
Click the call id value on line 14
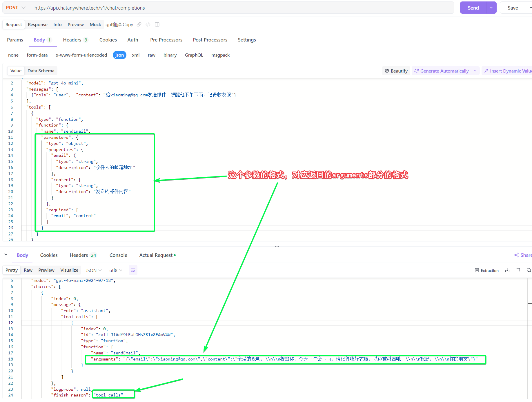(x=134, y=335)
